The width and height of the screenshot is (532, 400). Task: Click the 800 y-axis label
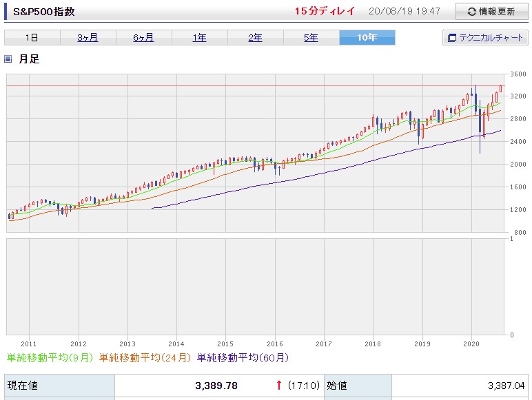coord(520,233)
